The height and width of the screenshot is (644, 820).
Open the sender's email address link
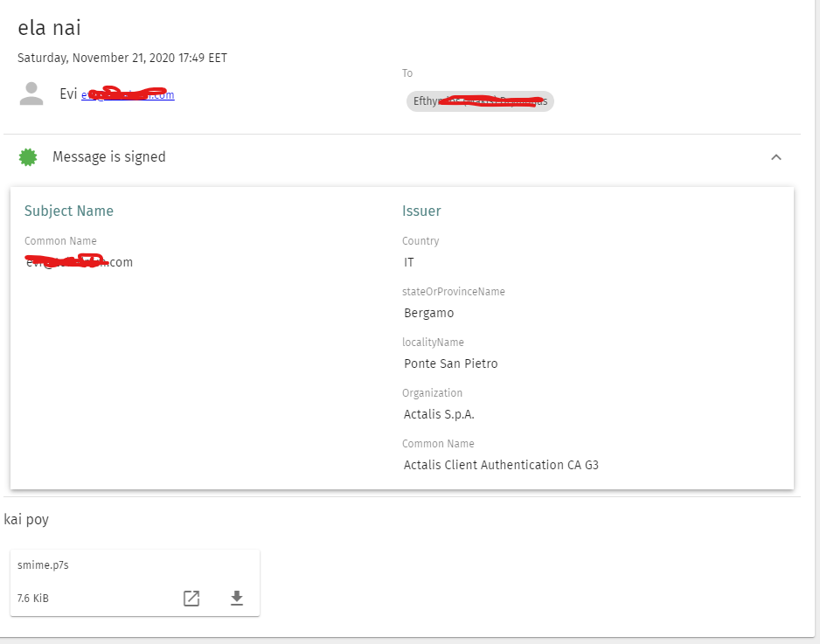click(128, 95)
